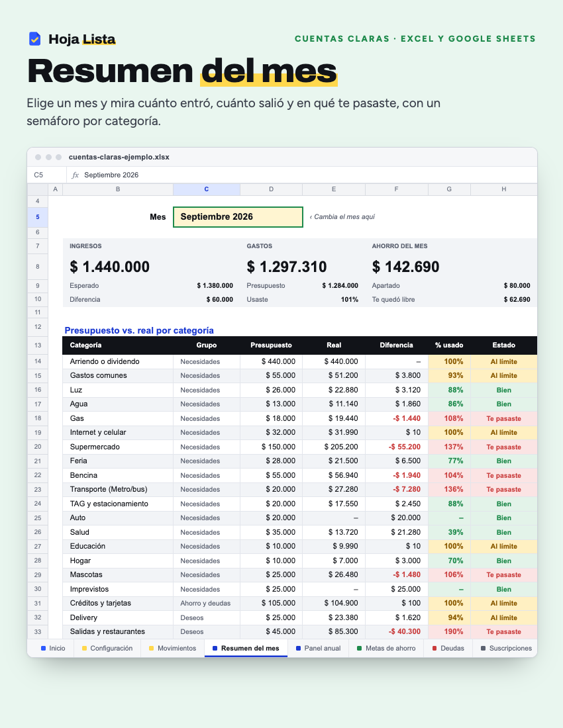563x728 pixels.
Task: Click the Diferencia table header
Action: pyautogui.click(x=396, y=345)
